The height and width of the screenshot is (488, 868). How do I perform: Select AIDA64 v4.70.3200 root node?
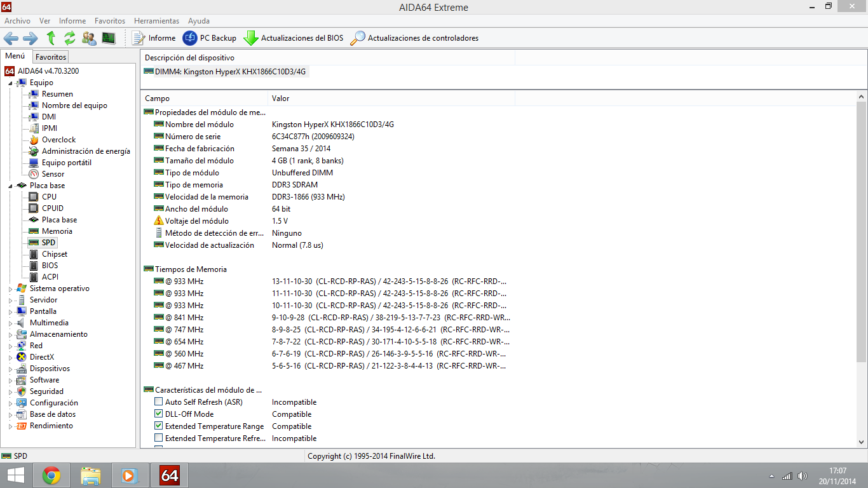(42, 71)
